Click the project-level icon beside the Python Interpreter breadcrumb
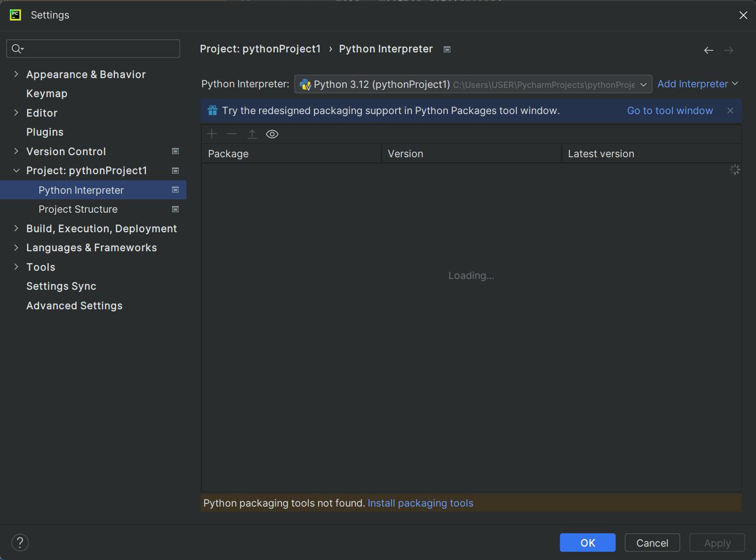 click(447, 49)
